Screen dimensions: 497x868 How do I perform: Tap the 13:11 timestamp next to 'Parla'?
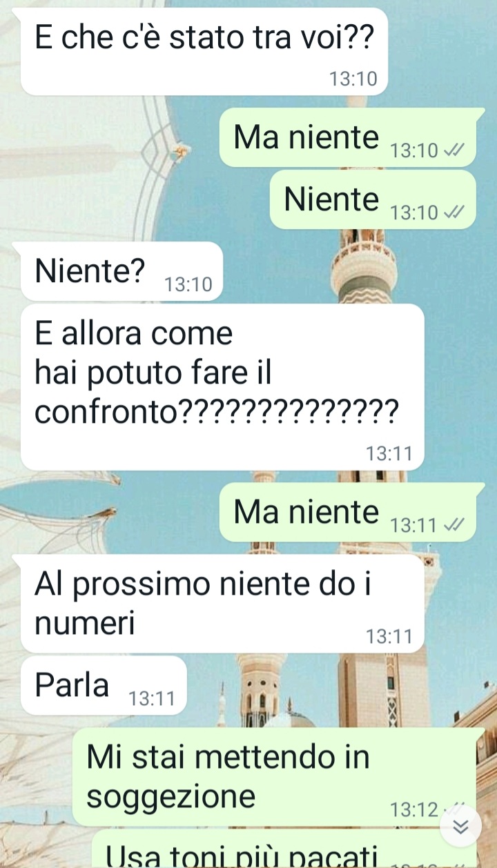[152, 699]
